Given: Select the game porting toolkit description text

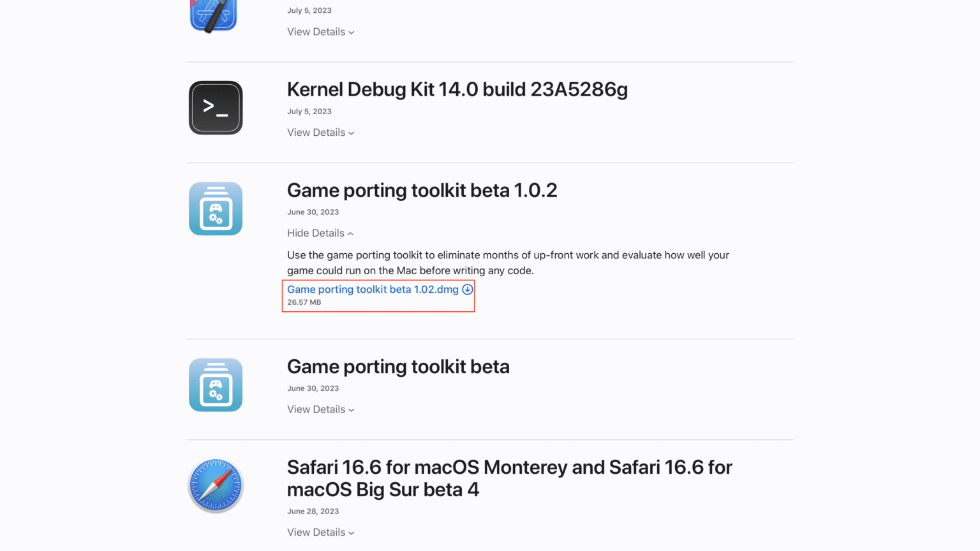Looking at the screenshot, I should point(507,262).
